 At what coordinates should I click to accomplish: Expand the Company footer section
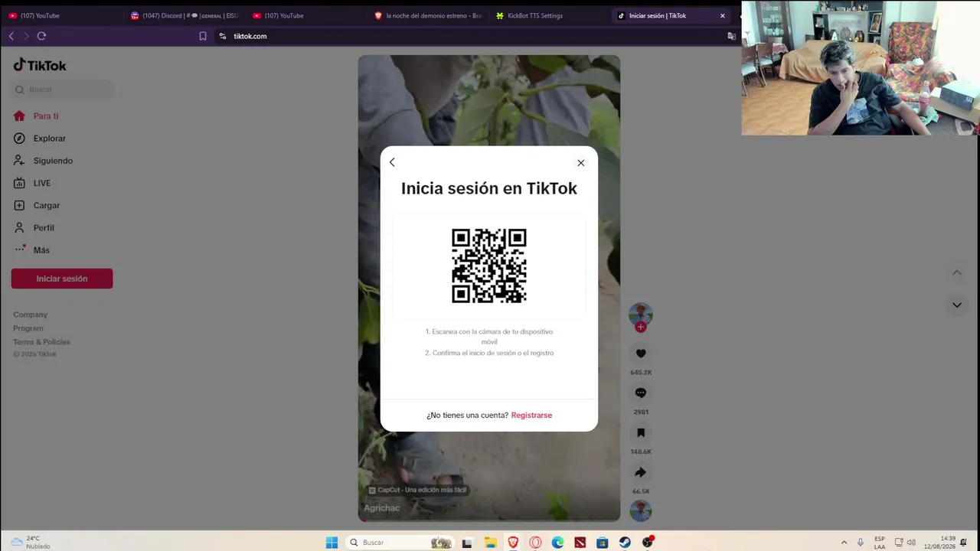pos(30,315)
